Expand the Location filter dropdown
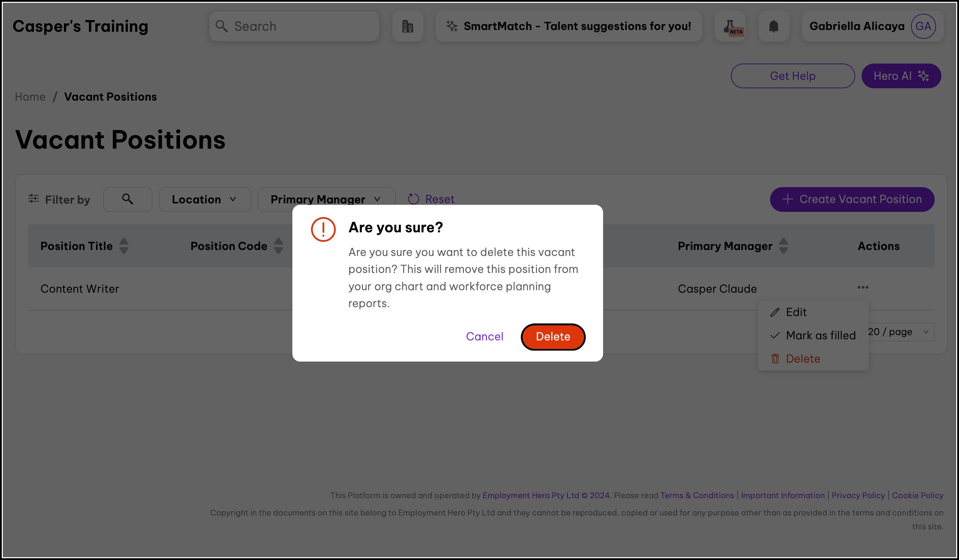 pyautogui.click(x=205, y=199)
